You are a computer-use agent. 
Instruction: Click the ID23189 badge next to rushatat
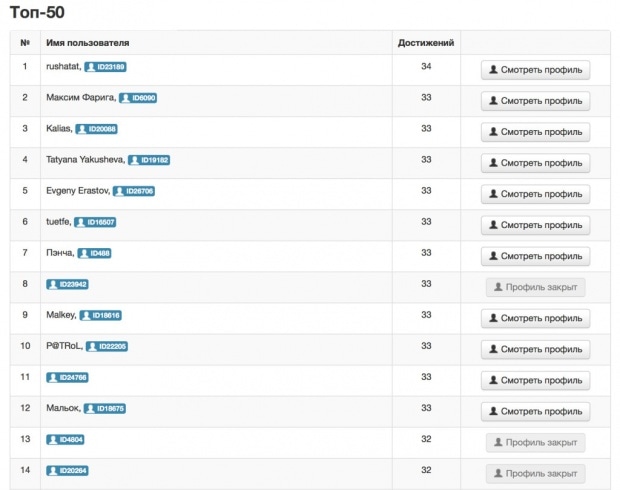(x=105, y=67)
